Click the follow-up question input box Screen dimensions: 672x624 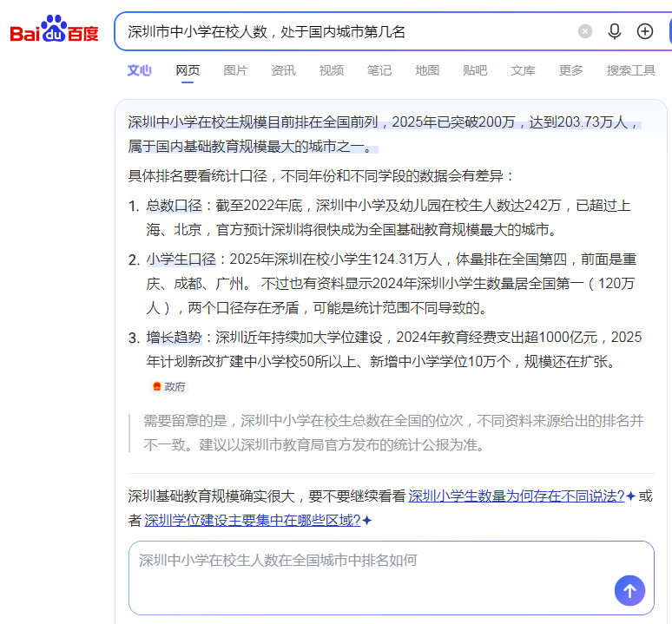coord(392,578)
